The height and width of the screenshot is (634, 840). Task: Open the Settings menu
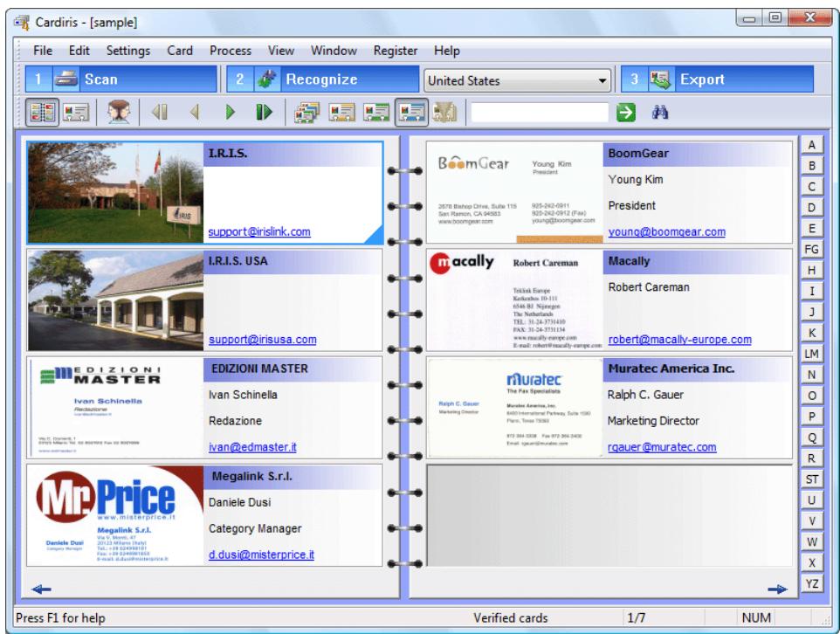coord(128,51)
